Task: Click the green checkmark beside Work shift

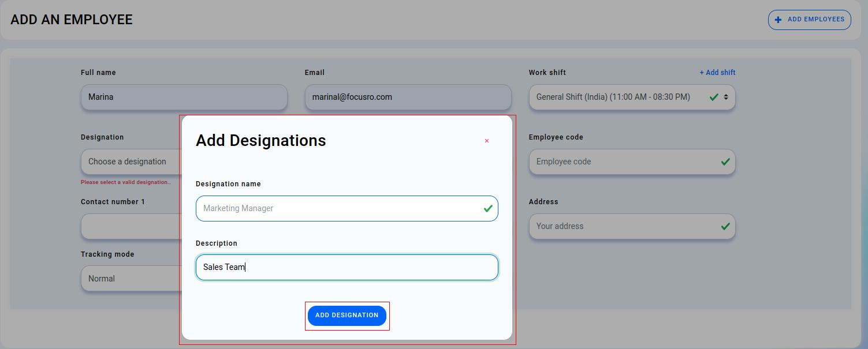Action: (x=714, y=97)
